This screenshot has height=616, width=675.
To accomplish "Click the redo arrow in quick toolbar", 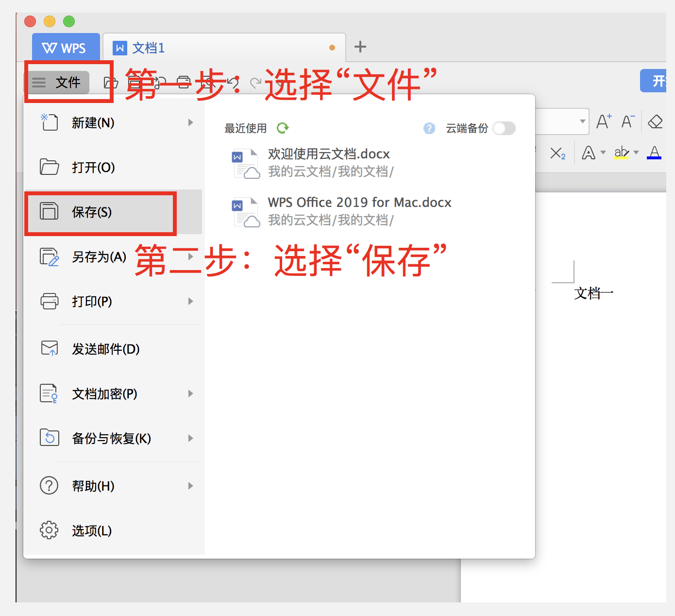I will tap(255, 83).
